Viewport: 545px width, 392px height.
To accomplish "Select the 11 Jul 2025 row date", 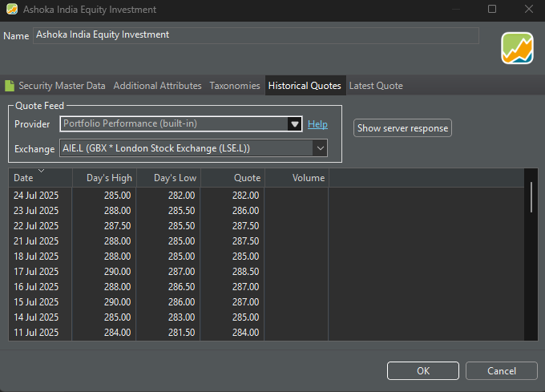I will (x=36, y=333).
